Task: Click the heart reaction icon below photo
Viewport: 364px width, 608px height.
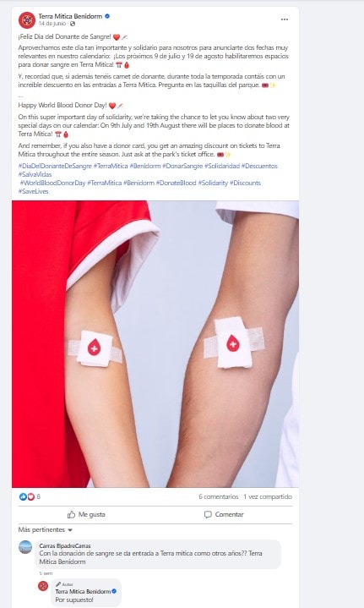Action: (x=30, y=496)
